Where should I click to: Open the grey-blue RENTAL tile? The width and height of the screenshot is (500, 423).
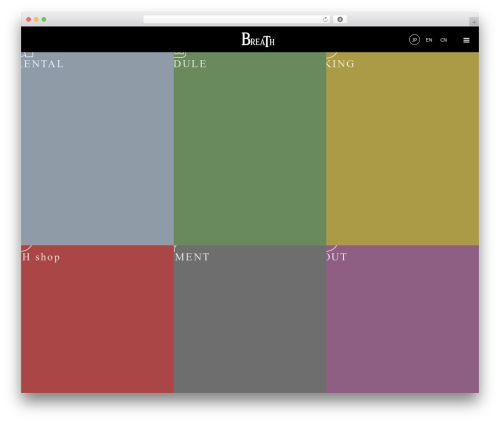point(97,148)
